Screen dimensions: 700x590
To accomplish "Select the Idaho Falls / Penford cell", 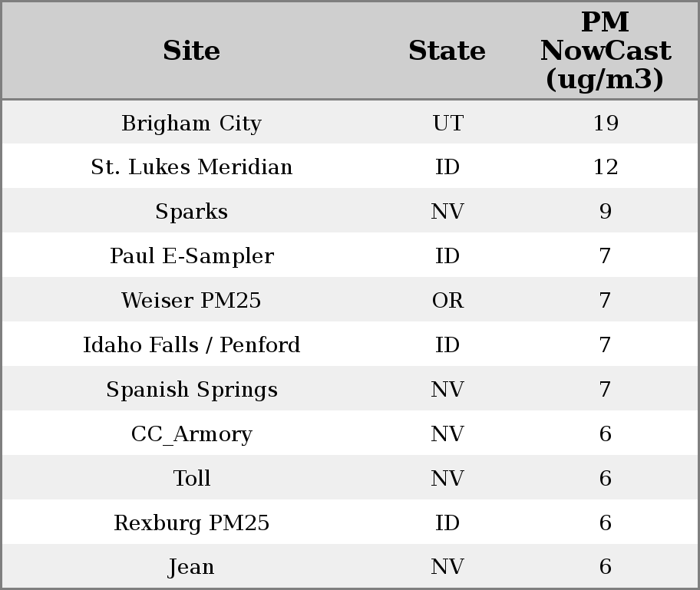I will point(191,345).
